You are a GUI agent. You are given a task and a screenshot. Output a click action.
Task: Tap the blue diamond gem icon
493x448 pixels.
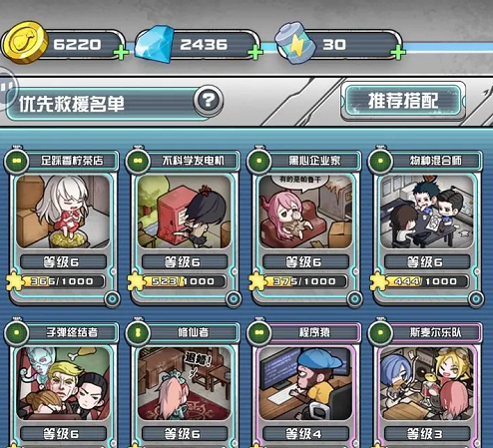pyautogui.click(x=154, y=44)
